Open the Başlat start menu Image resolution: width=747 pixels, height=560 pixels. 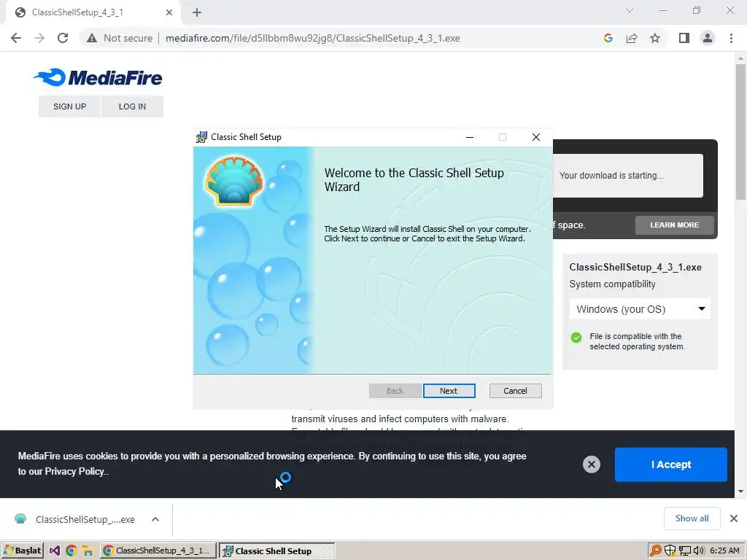22,551
